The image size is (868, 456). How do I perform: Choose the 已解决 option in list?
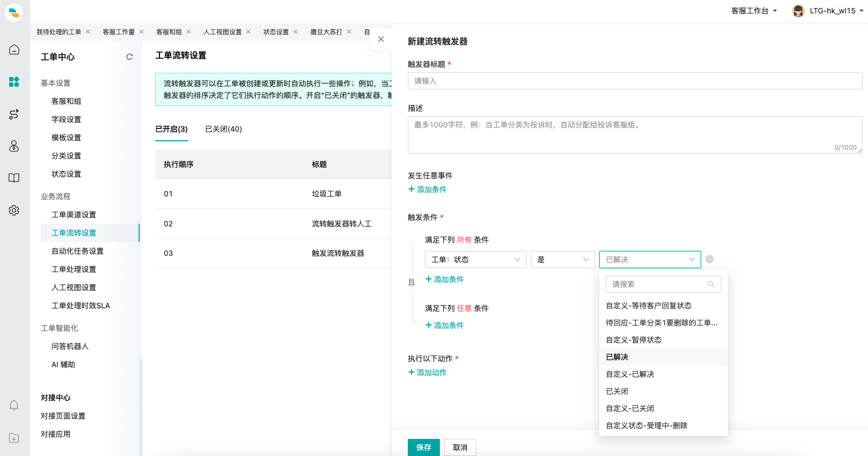pyautogui.click(x=664, y=357)
